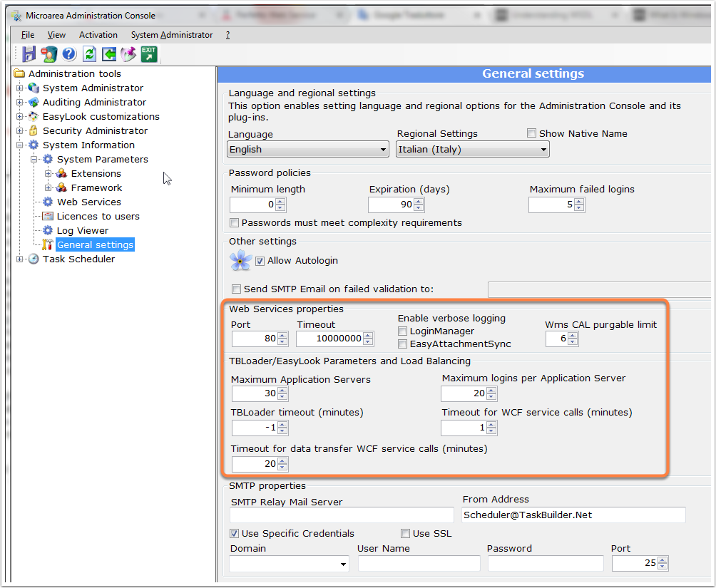Image resolution: width=716 pixels, height=588 pixels.
Task: Open help via blue question mark icon
Action: pos(69,54)
